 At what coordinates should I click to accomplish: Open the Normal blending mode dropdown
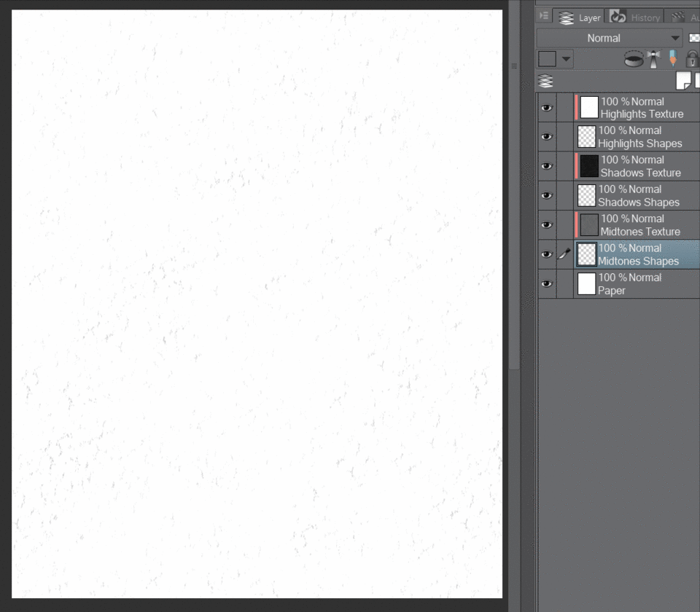(x=609, y=37)
